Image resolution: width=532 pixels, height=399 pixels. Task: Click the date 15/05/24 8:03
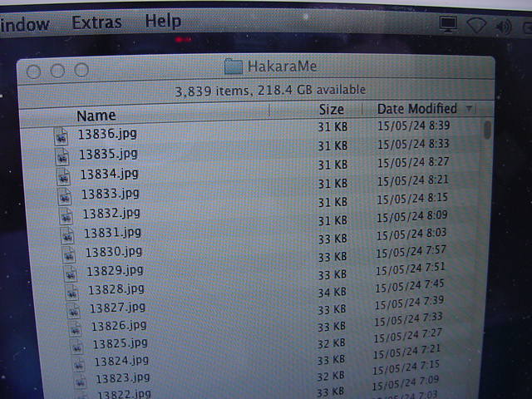tap(411, 234)
